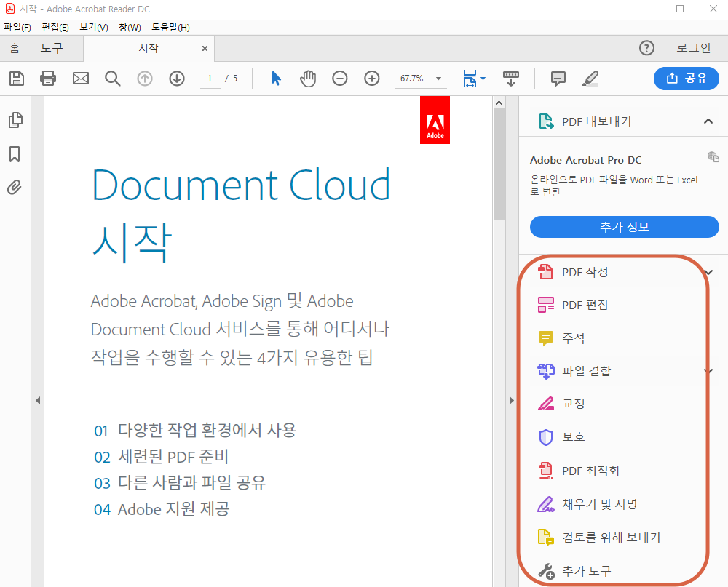This screenshot has width=728, height=587.
Task: Click the red Adobe logo in document
Action: [435, 120]
